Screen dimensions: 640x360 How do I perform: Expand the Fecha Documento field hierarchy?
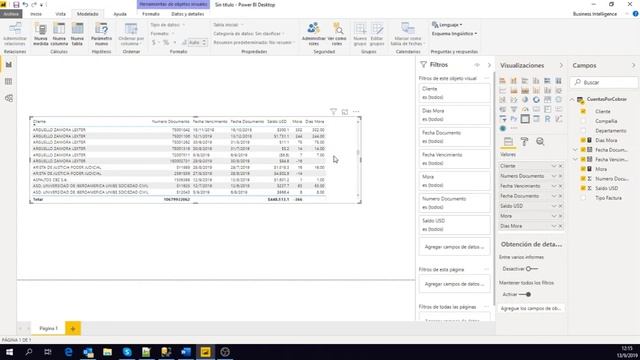(576, 150)
